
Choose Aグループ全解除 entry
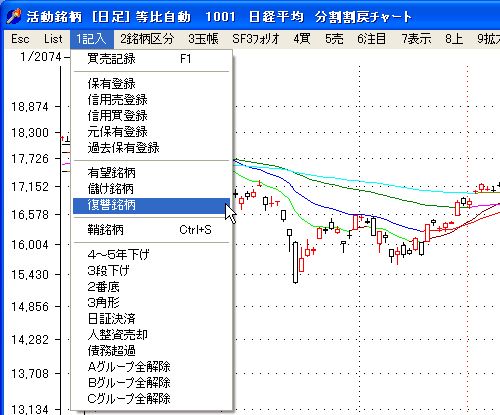point(151,367)
